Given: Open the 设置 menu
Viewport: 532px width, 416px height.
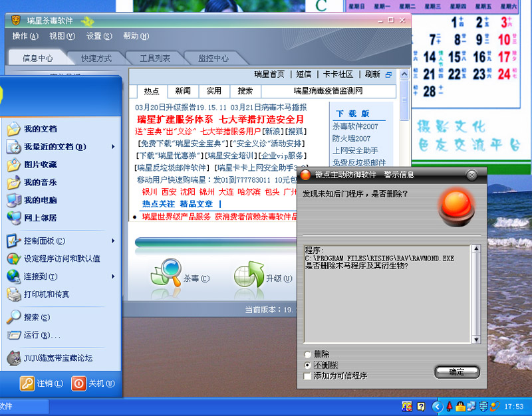Looking at the screenshot, I should click(x=99, y=36).
